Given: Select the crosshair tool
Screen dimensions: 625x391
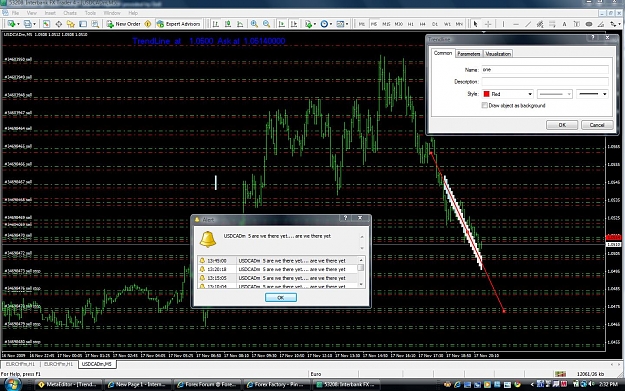Looking at the screenshot, I should 487,24.
